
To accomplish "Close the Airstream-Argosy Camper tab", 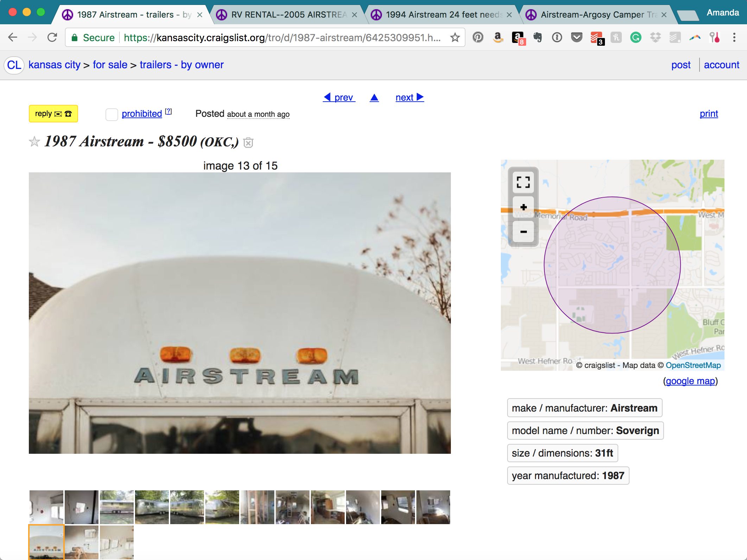I will (x=664, y=15).
